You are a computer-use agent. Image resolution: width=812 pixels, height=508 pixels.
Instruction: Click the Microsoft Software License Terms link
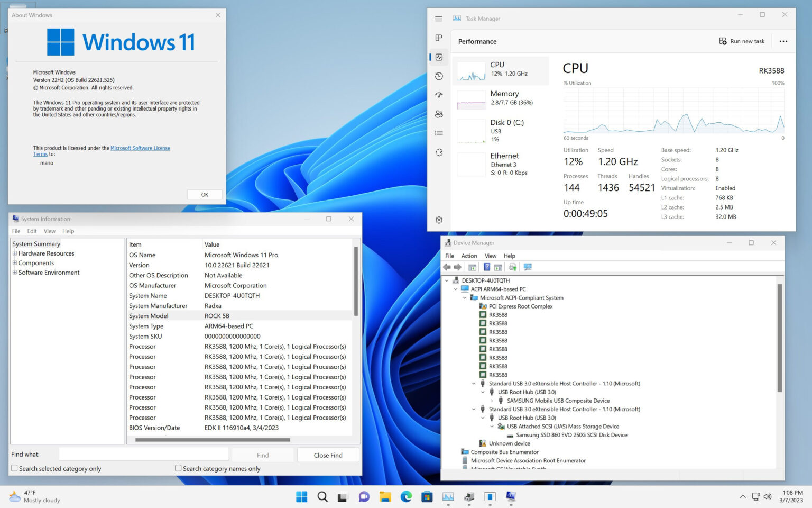tap(140, 148)
